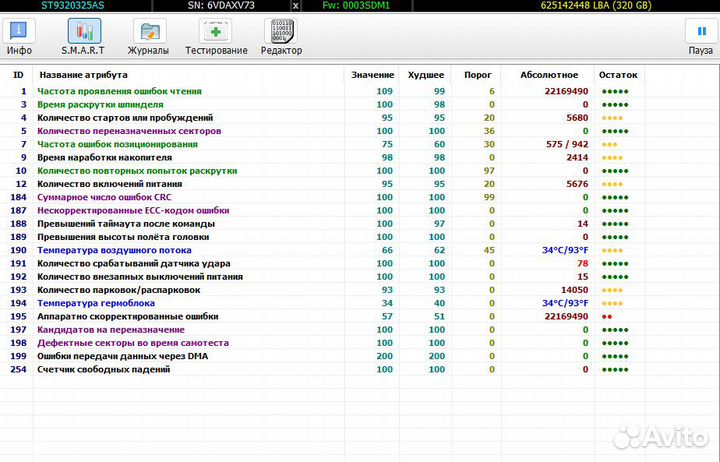Select row Частота ошибок позиционирования
Viewport: 720px width, 462px height.
click(x=321, y=144)
